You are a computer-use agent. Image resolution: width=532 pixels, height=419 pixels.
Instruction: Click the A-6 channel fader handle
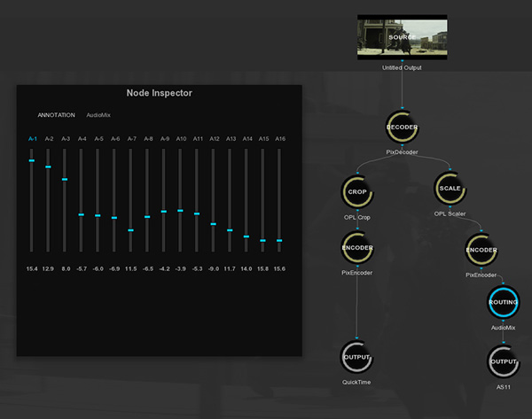click(114, 218)
